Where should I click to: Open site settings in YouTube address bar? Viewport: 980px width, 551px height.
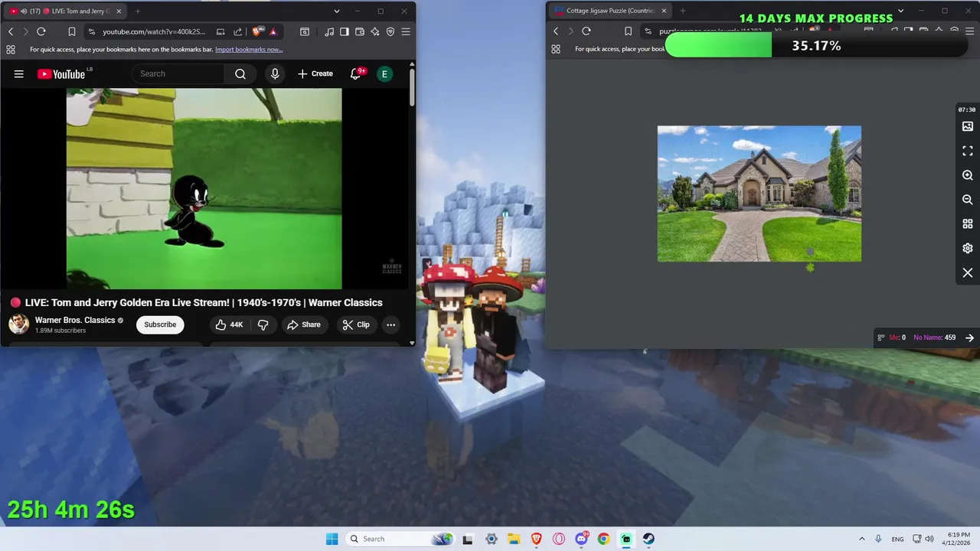pyautogui.click(x=92, y=31)
